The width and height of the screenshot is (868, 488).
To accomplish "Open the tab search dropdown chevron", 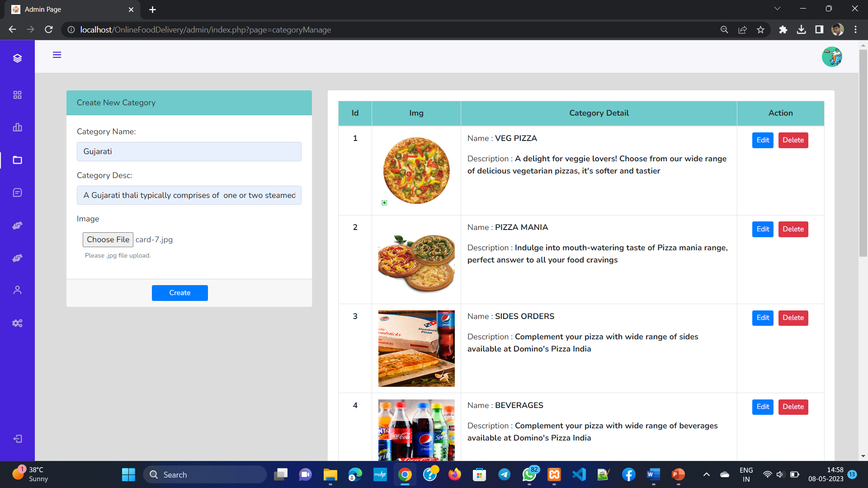I will click(x=777, y=9).
